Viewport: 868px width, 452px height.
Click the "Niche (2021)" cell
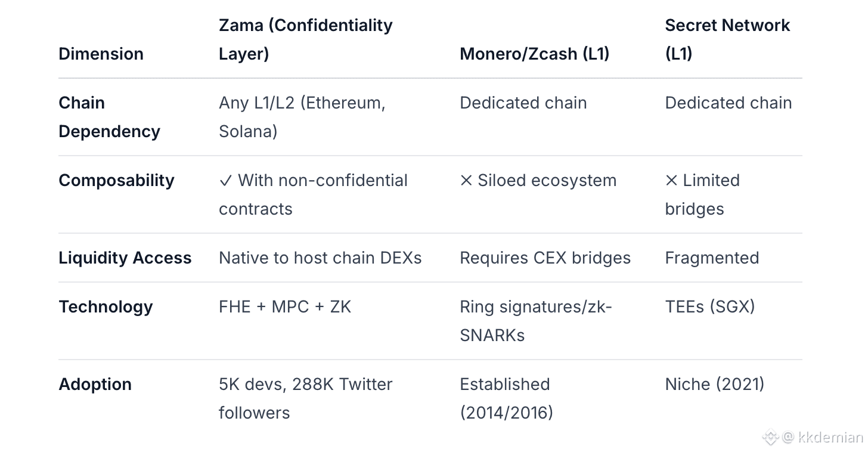[x=714, y=384]
